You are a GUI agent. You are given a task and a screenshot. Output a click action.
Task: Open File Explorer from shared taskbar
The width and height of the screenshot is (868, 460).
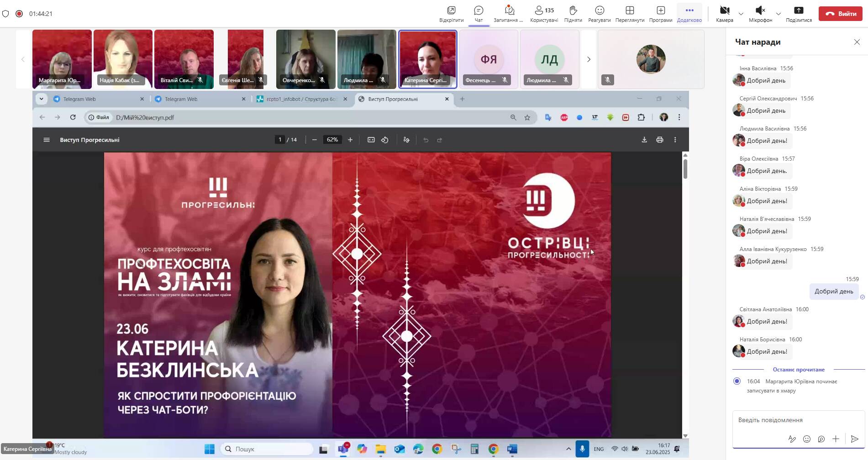click(x=381, y=449)
